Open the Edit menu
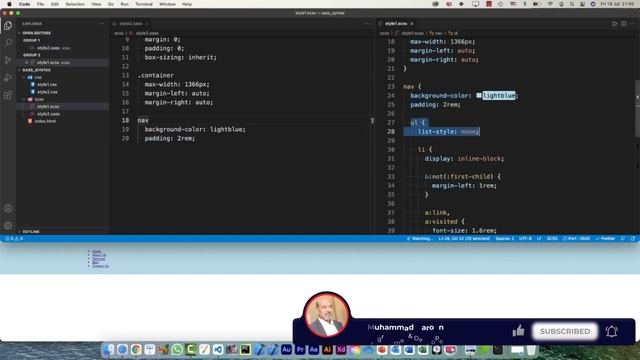The height and width of the screenshot is (360, 640). click(x=55, y=4)
